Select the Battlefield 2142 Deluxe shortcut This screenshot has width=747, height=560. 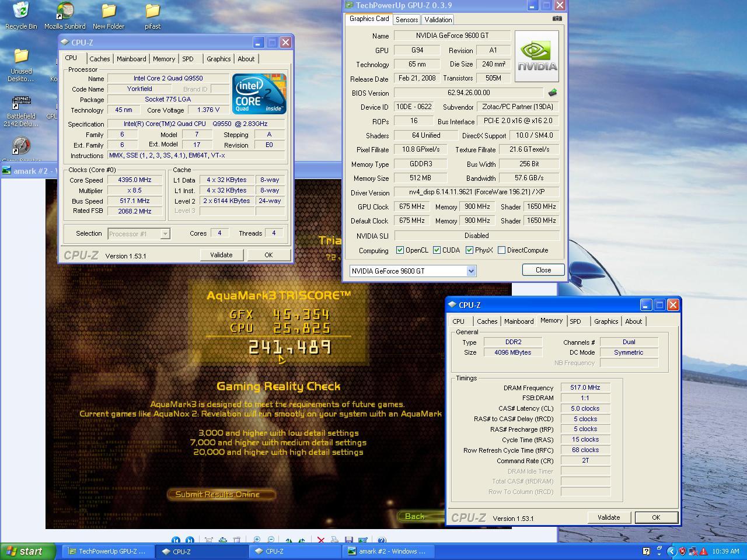click(x=21, y=111)
